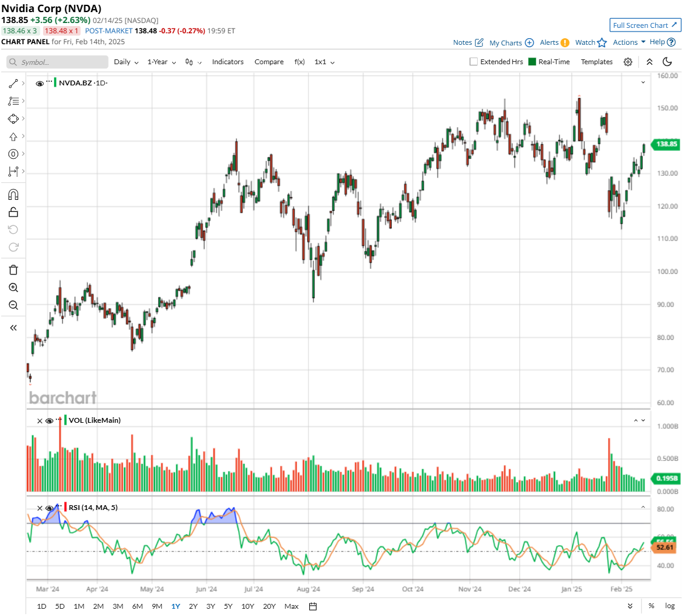Image resolution: width=685 pixels, height=616 pixels.
Task: Open the Actions dropdown
Action: pyautogui.click(x=629, y=42)
